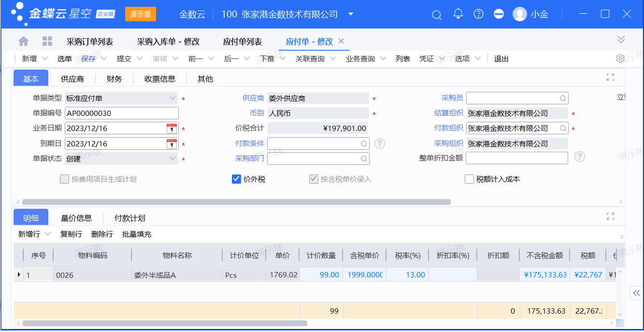Click 列表 in toolbar
This screenshot has height=332, width=644.
403,58
